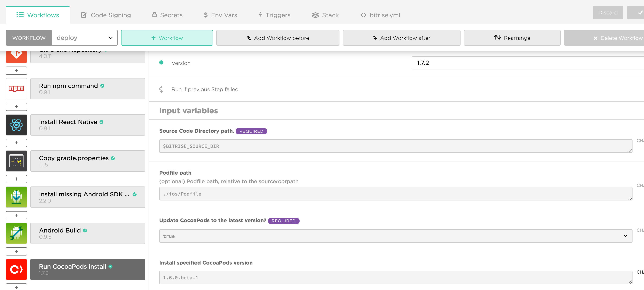
Task: Select the Install React Native step
Action: (x=87, y=125)
